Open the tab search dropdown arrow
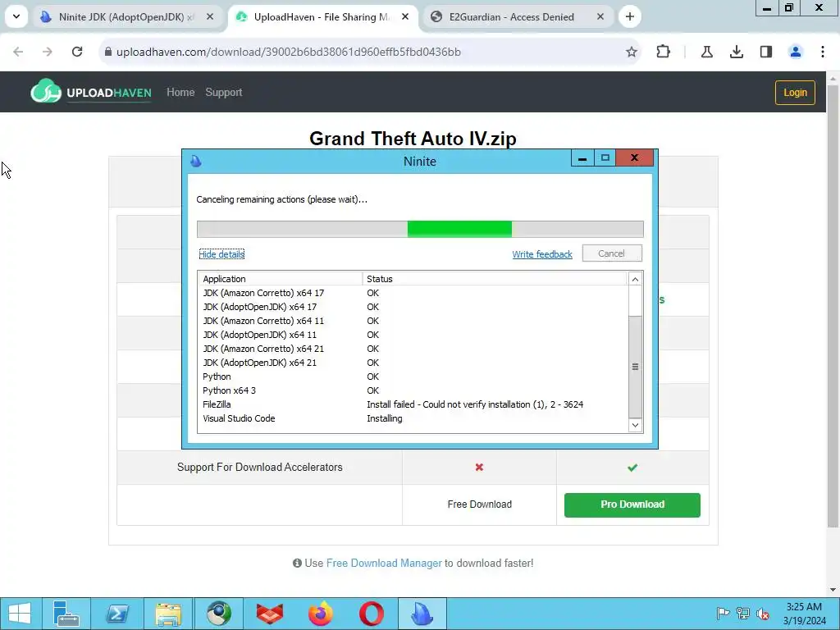 click(x=16, y=16)
